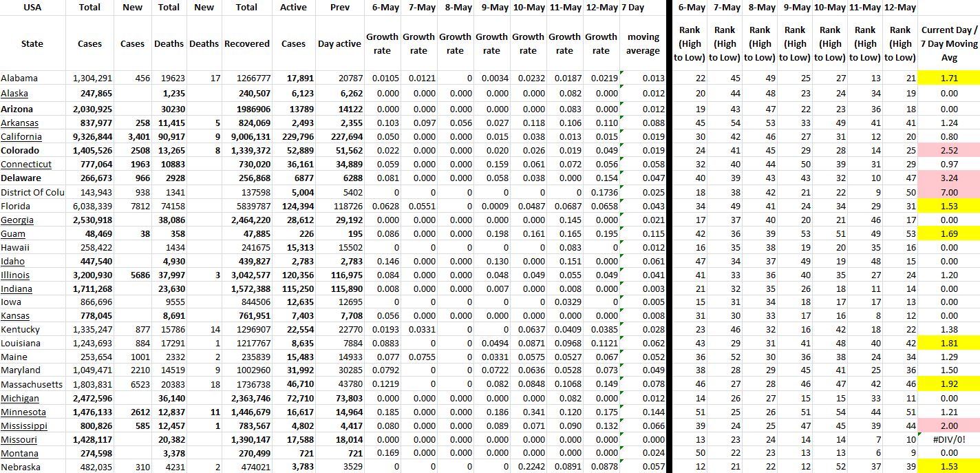Open the Alaska state hyperlink
980x473 pixels.
coord(14,94)
